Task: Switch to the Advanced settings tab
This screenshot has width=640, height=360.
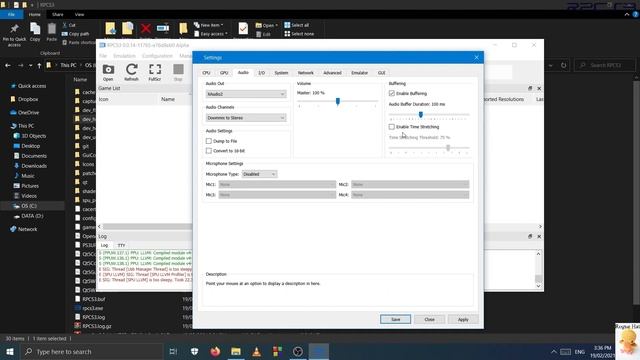Action: click(332, 73)
